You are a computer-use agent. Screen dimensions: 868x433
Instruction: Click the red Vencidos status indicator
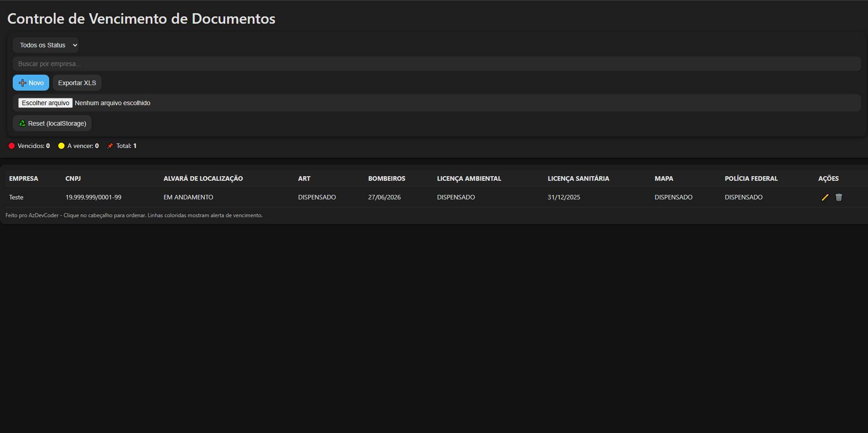pyautogui.click(x=12, y=146)
